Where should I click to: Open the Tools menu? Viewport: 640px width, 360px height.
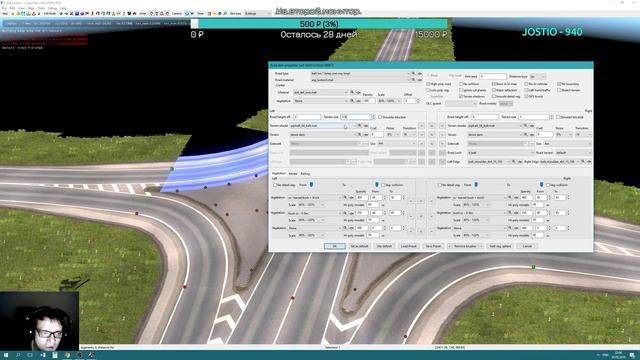pyautogui.click(x=41, y=8)
